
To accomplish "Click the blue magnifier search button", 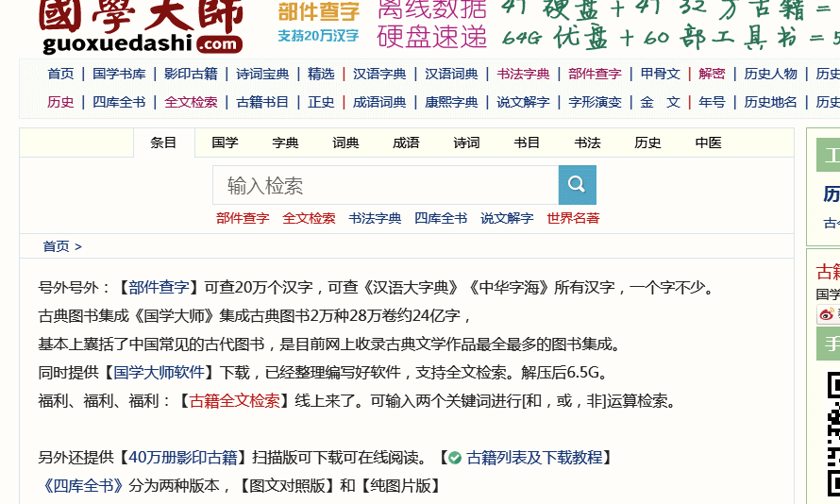I will click(x=577, y=185).
